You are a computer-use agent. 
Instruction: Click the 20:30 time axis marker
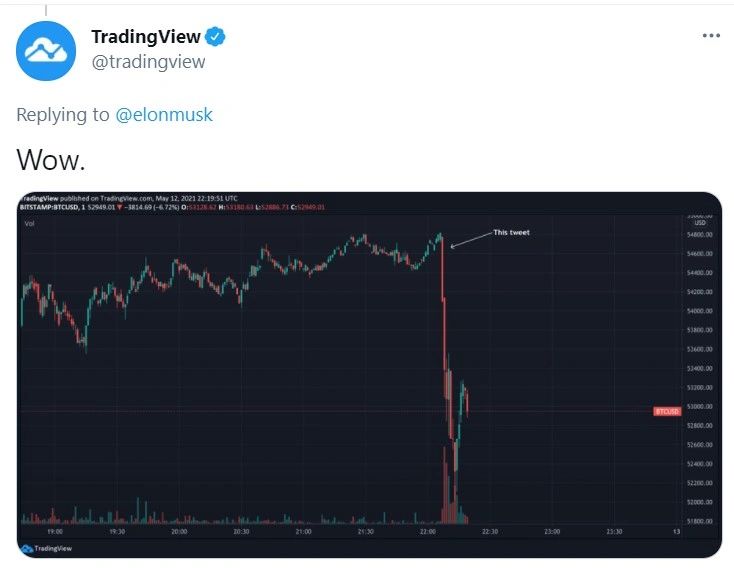click(x=241, y=531)
